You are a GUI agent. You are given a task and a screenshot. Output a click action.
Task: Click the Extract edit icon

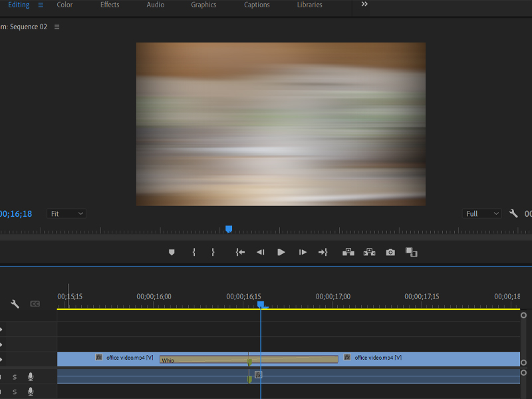tap(369, 253)
